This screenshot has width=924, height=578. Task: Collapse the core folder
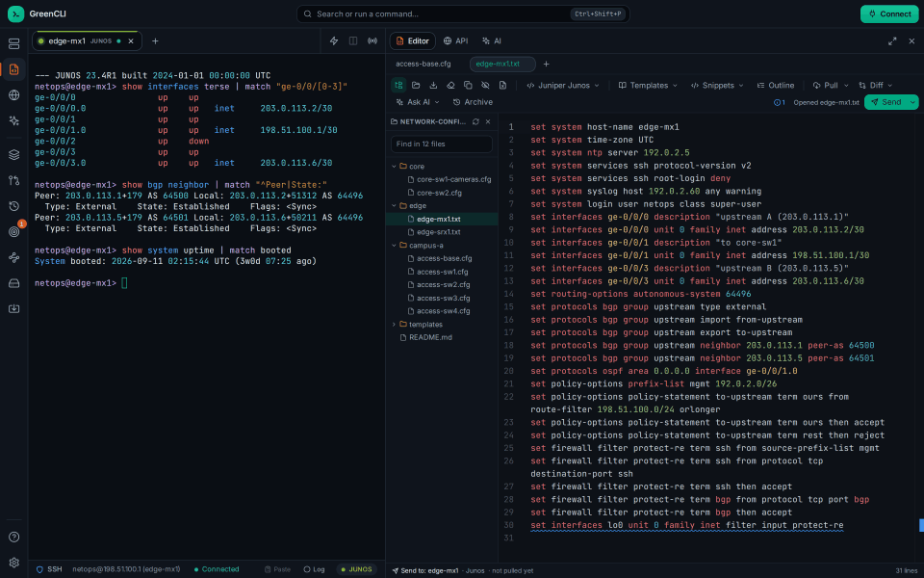click(x=395, y=167)
